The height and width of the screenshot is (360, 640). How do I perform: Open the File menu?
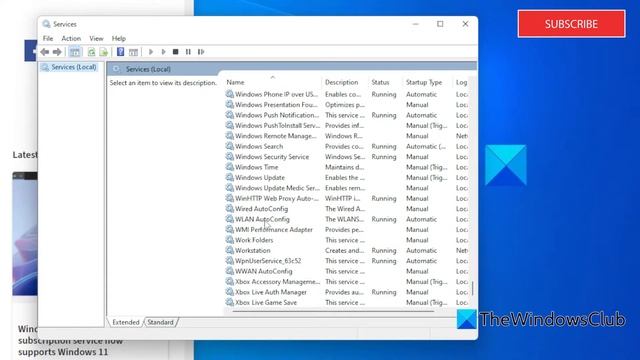tap(48, 38)
